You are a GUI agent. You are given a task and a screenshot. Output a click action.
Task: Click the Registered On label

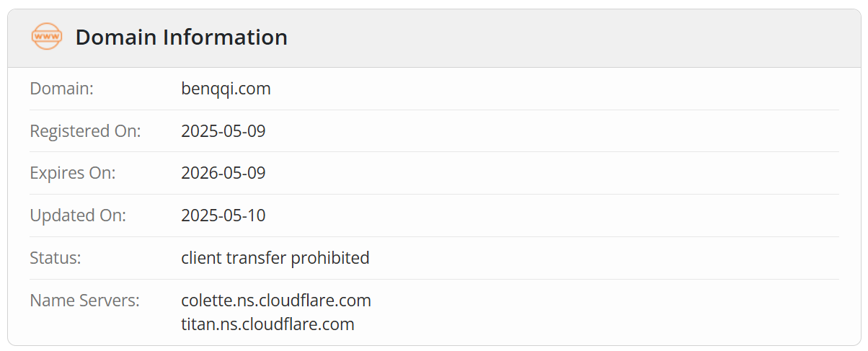tap(85, 131)
